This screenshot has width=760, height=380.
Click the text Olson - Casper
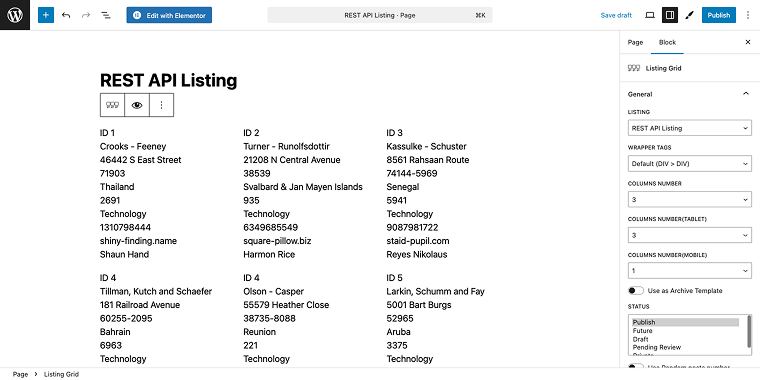pyautogui.click(x=273, y=291)
